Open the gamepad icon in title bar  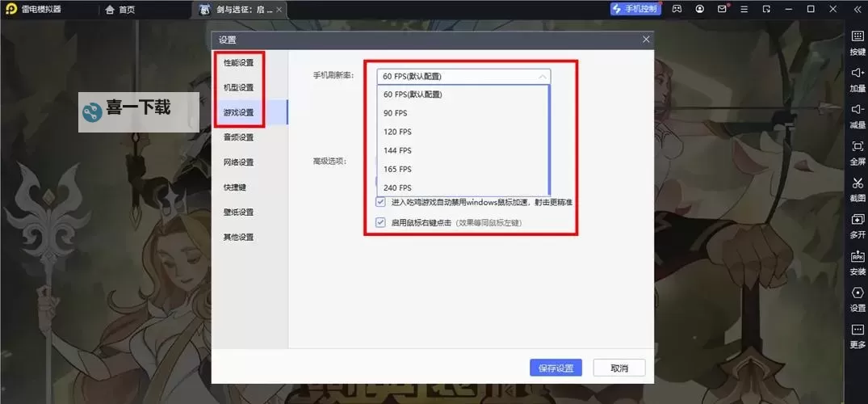[677, 9]
